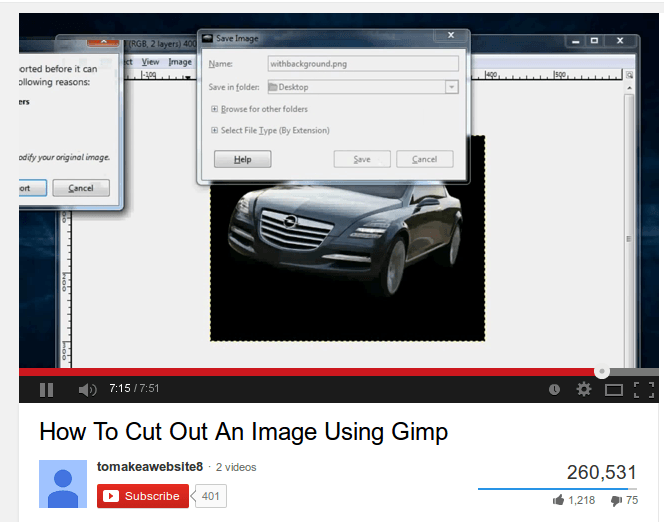Screen dimensions: 664x522
Task: Open the Save in folder dropdown
Action: pos(452,87)
